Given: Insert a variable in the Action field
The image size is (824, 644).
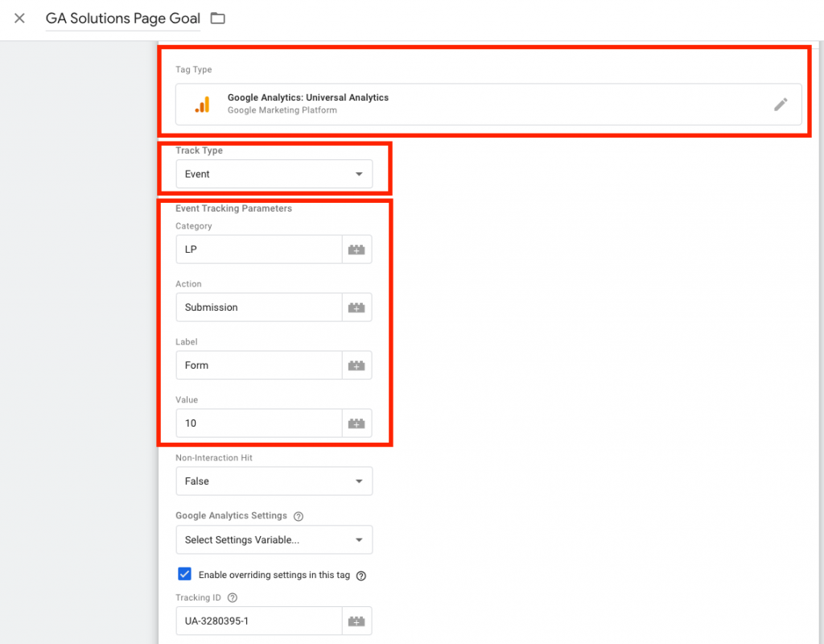Looking at the screenshot, I should [356, 307].
